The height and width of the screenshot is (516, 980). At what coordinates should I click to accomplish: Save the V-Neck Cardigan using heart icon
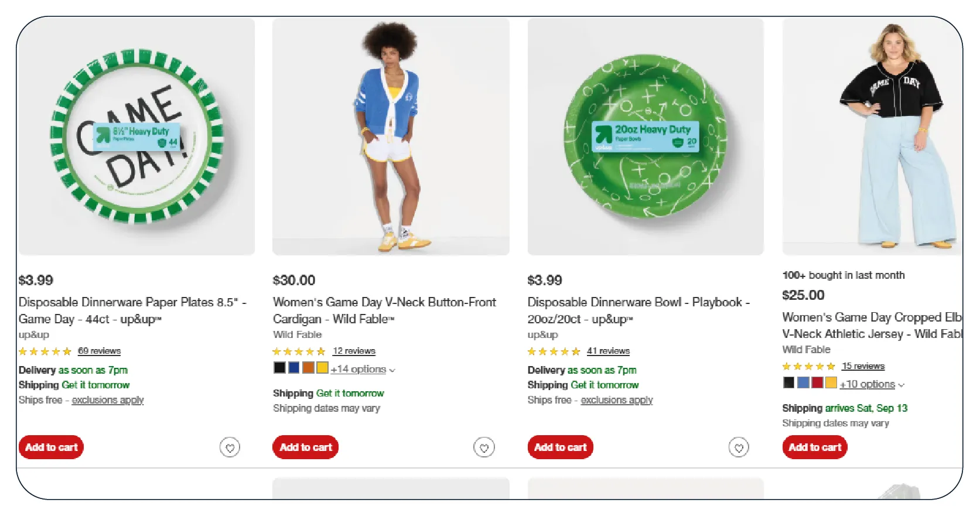[484, 448]
